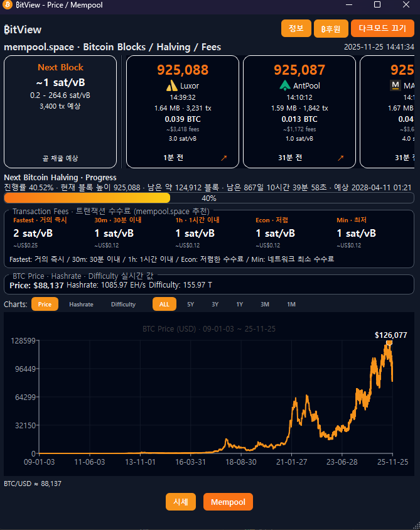This screenshot has height=530, width=420.
Task: Click the ₿후원 donate button
Action: tap(331, 29)
